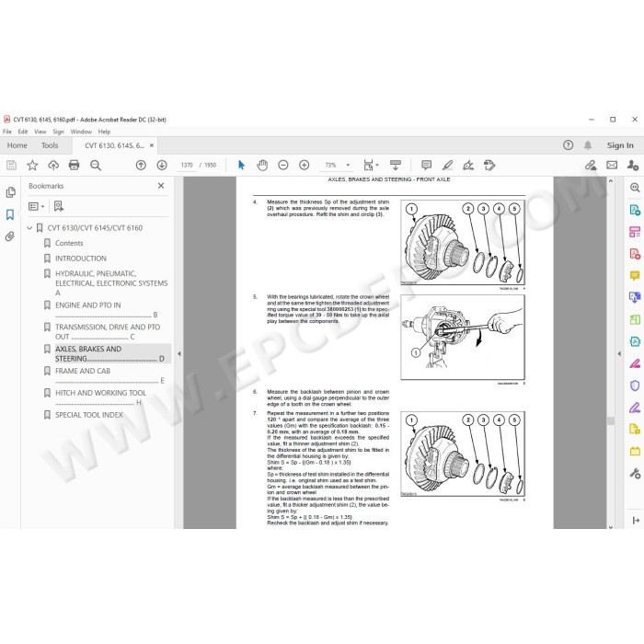Viewport: 644px width, 644px height.
Task: Click the Sign In link
Action: pyautogui.click(x=620, y=145)
